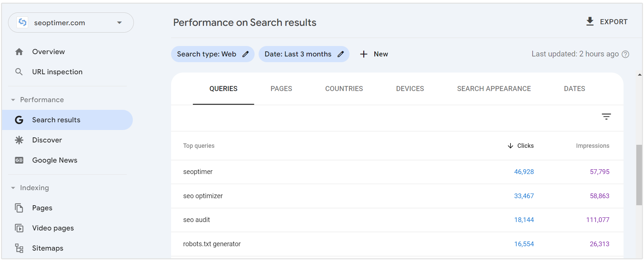Click the Overview home icon
This screenshot has height=262, width=644.
[x=19, y=52]
